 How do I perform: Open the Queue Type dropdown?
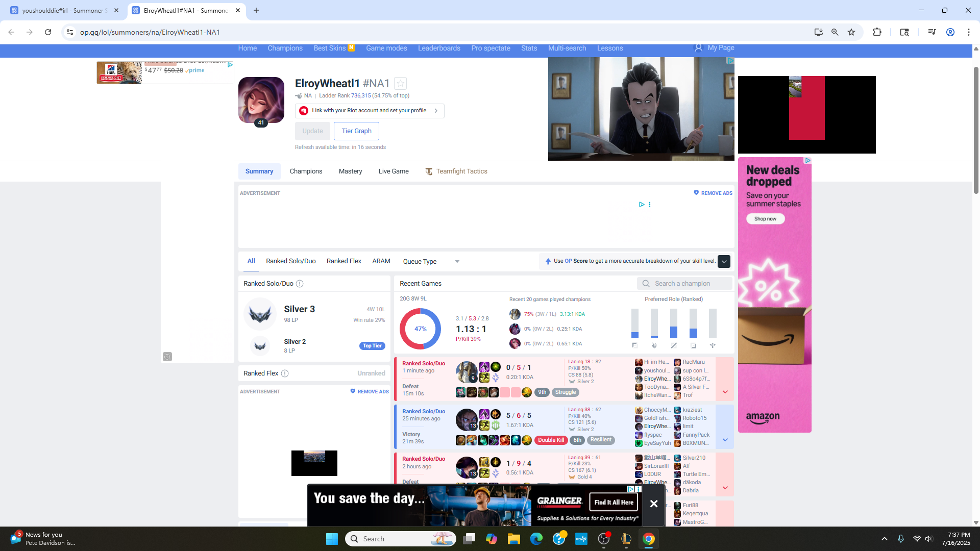(x=431, y=262)
